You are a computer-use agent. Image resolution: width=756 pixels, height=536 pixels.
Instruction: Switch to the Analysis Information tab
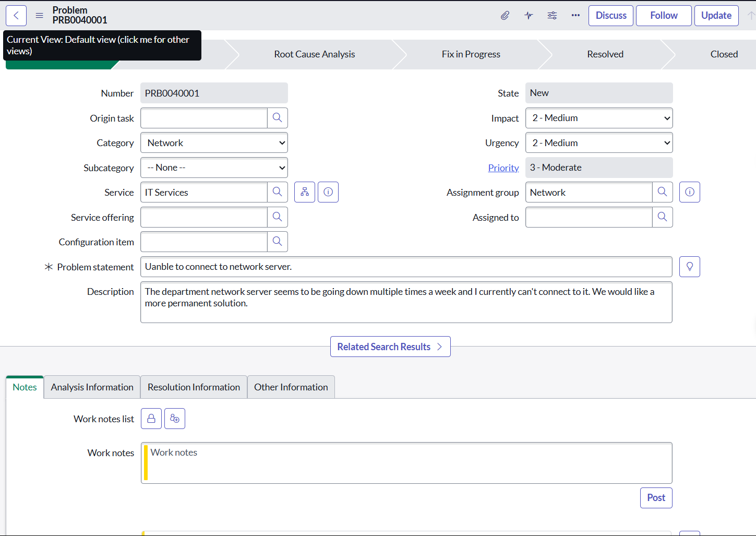click(x=92, y=387)
